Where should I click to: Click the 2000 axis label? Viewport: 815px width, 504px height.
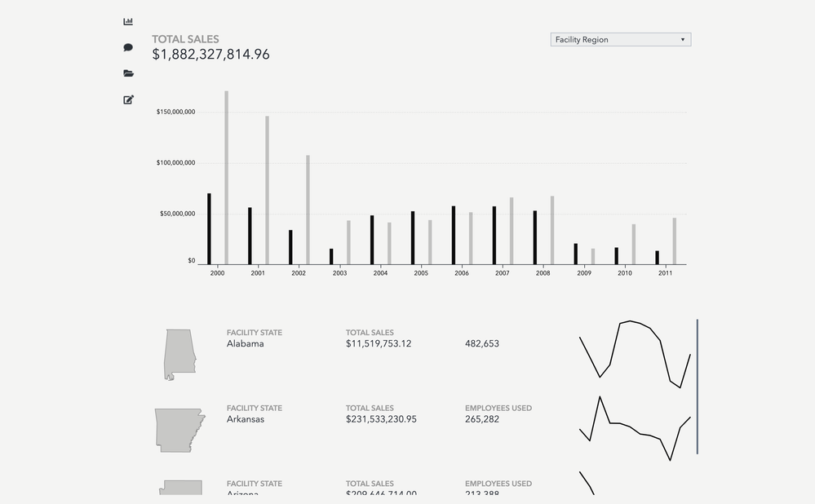tap(217, 273)
